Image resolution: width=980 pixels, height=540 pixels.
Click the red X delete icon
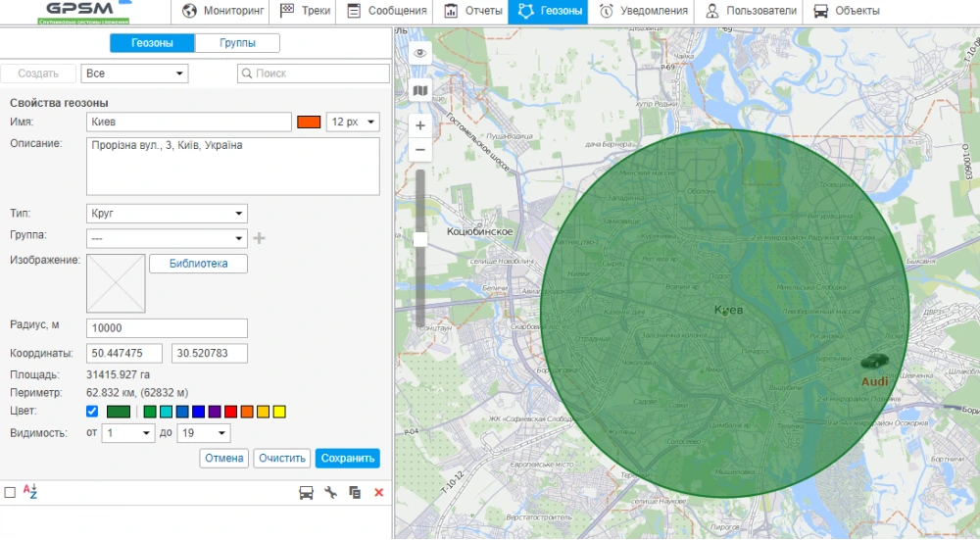(378, 493)
